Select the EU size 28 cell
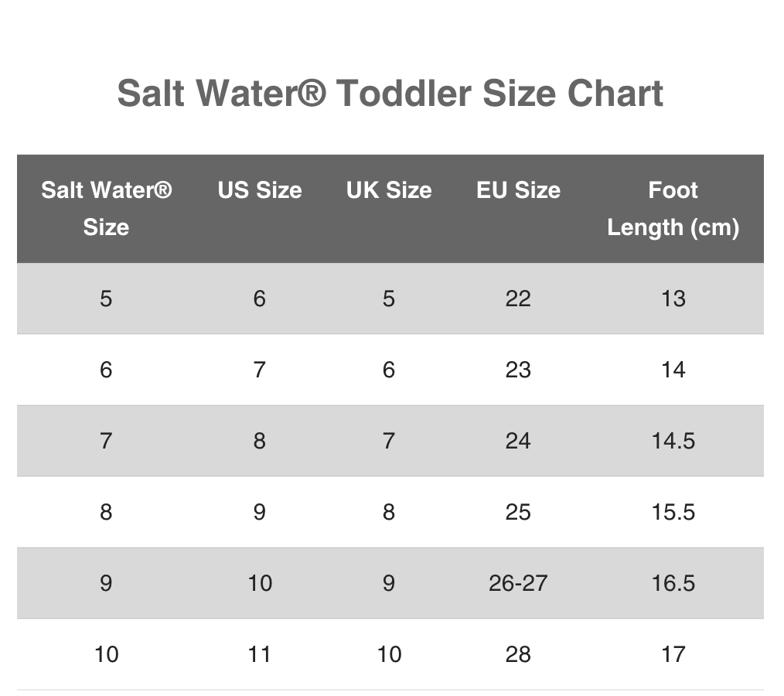 tap(518, 654)
